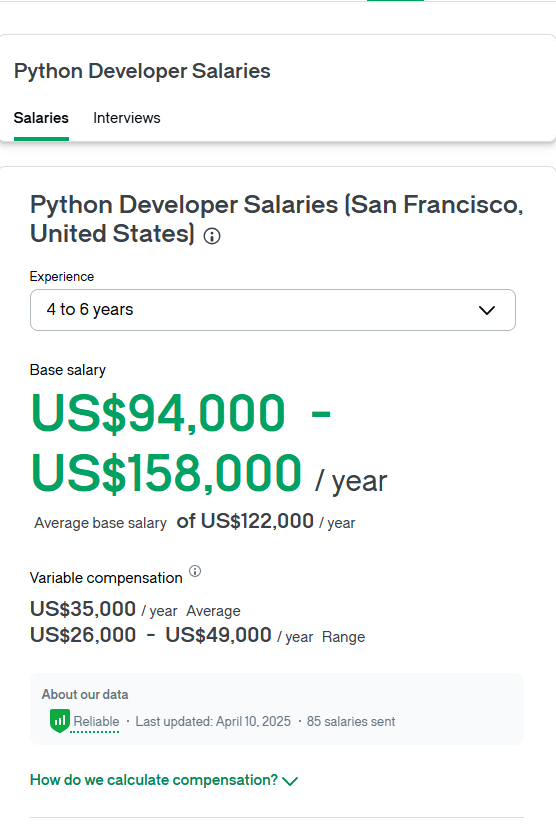This screenshot has height=828, width=556.
Task: Select the 'US$158,000' upper salary figure
Action: [166, 473]
